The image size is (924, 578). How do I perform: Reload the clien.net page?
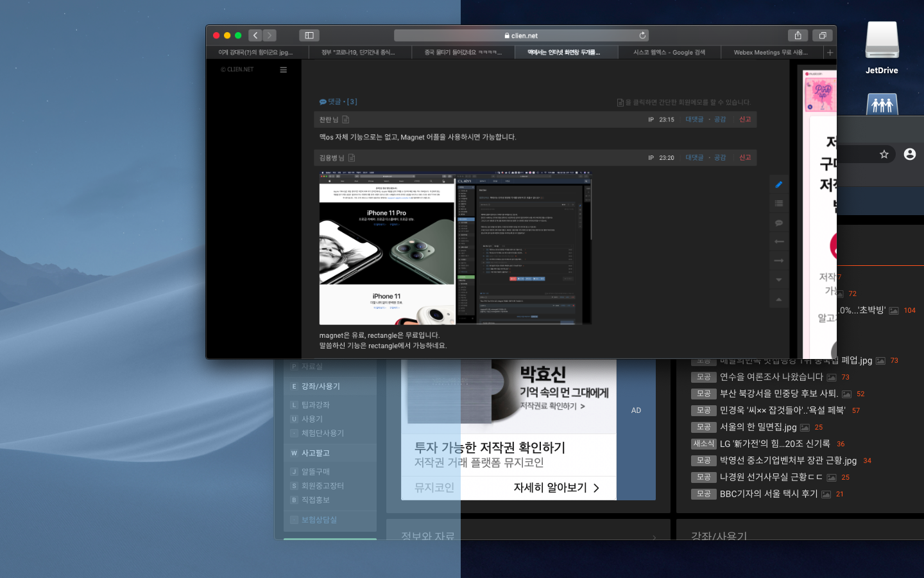[x=642, y=35]
